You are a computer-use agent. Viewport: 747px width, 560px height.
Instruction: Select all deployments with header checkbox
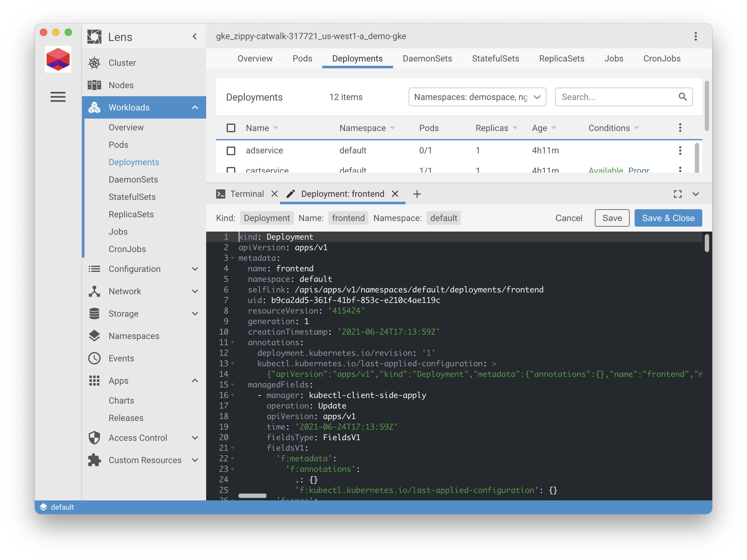pos(231,128)
